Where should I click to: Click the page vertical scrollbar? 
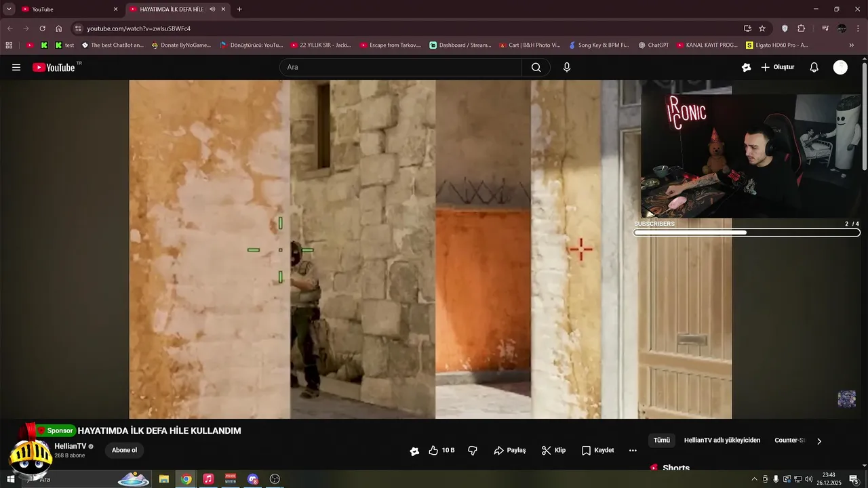864,115
